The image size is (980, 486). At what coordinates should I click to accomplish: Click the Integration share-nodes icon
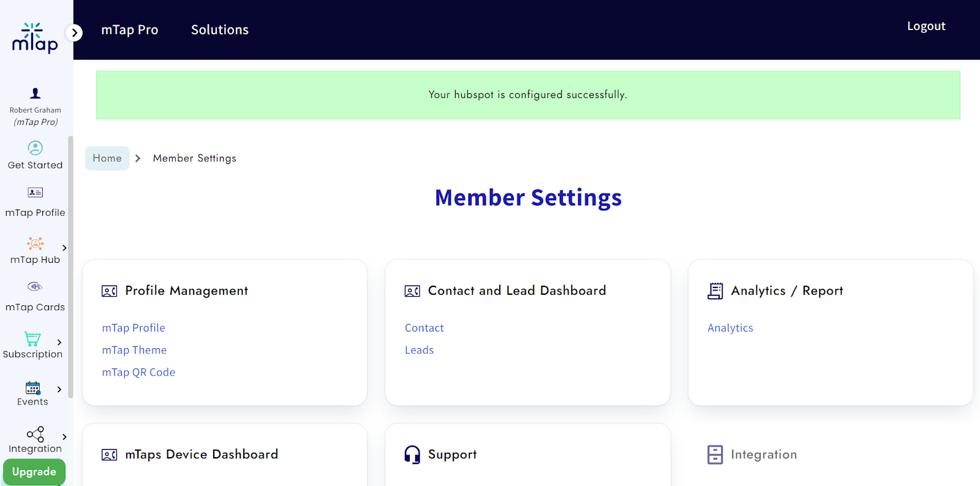tap(35, 434)
